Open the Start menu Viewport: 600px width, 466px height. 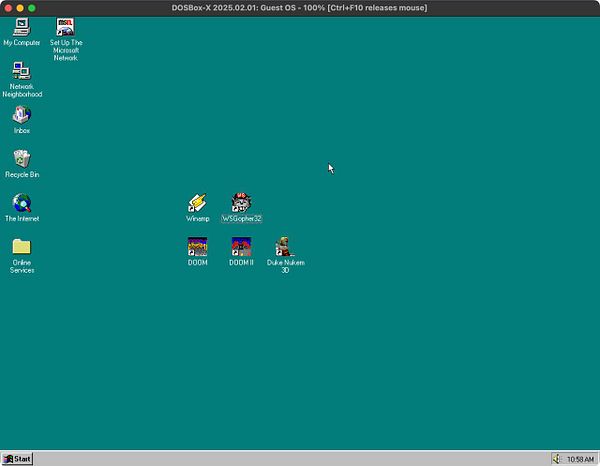17,459
